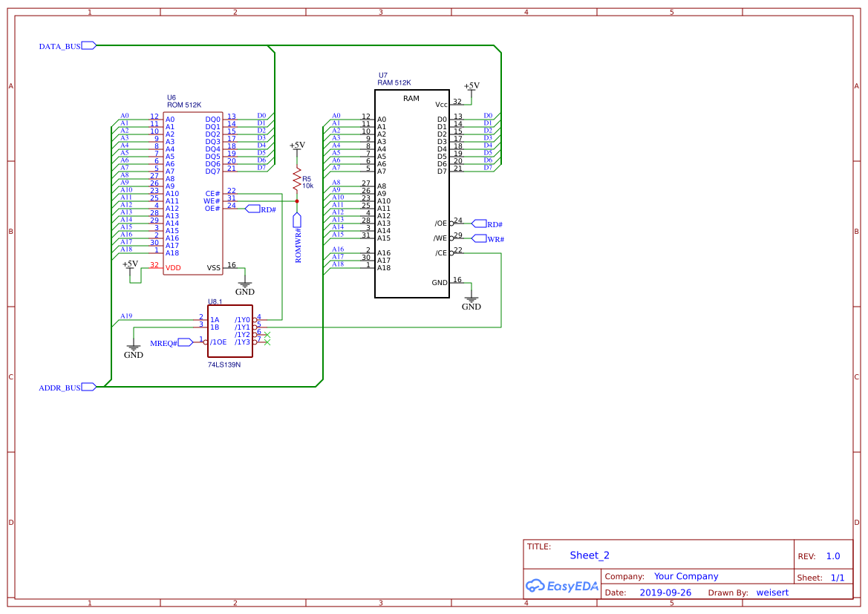Image resolution: width=868 pixels, height=614 pixels.
Task: Select the +5V symbol at RAM Vcc
Action: [x=471, y=87]
